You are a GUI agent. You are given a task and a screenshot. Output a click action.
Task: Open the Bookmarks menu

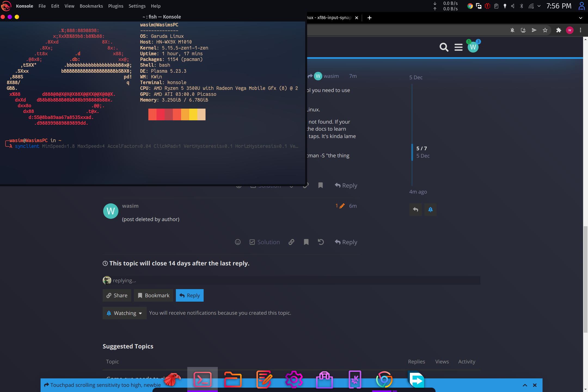coord(91,6)
